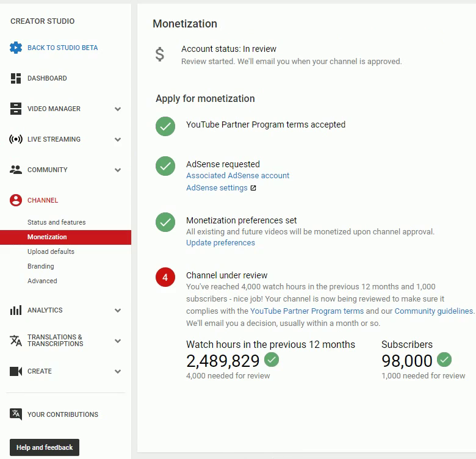Click the Translations & Transcriptions icon
Image resolution: width=476 pixels, height=459 pixels.
[x=16, y=341]
